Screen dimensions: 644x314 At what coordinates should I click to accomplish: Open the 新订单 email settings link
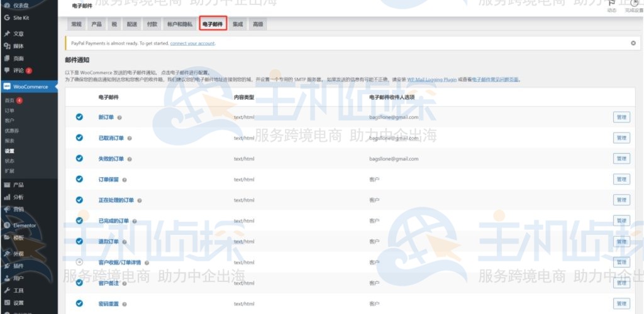106,117
